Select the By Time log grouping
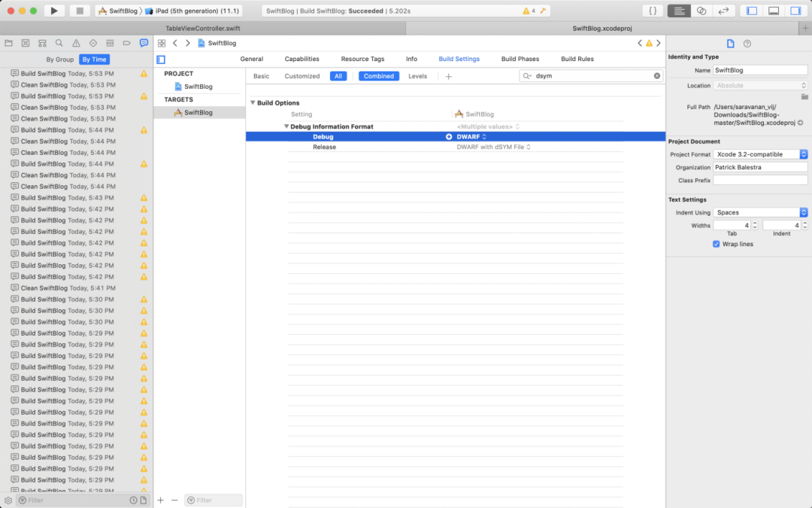Image resolution: width=812 pixels, height=508 pixels. point(94,59)
